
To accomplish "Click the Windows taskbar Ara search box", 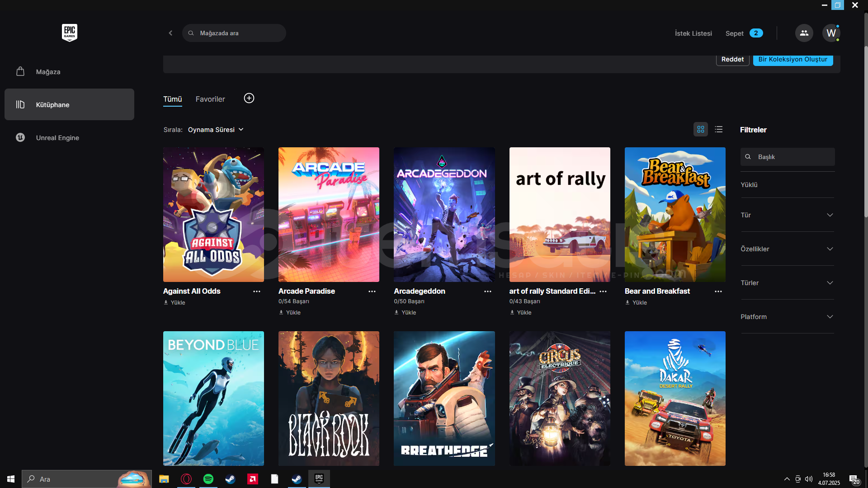I will tap(87, 479).
